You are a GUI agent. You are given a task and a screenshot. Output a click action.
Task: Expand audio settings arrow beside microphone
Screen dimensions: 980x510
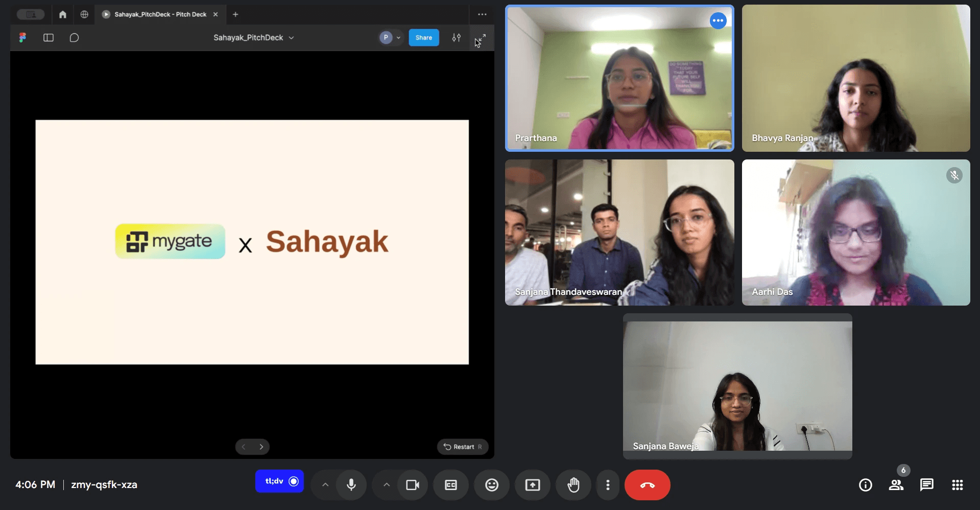[x=325, y=485]
